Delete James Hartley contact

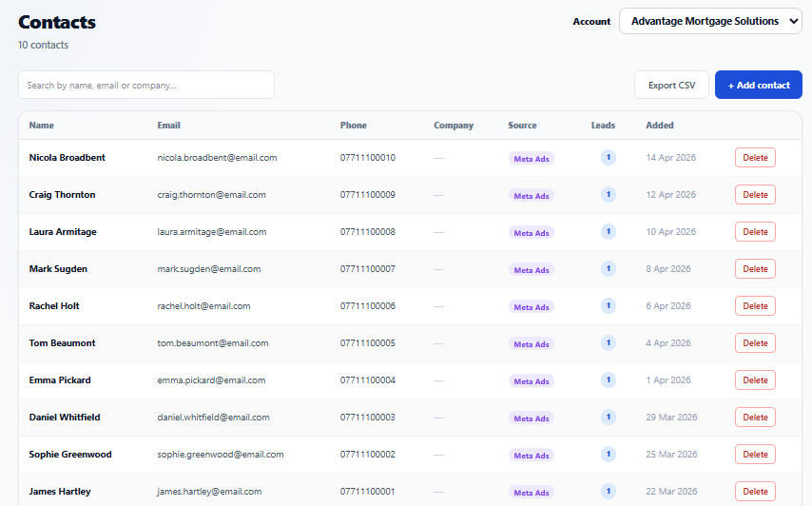click(x=755, y=492)
